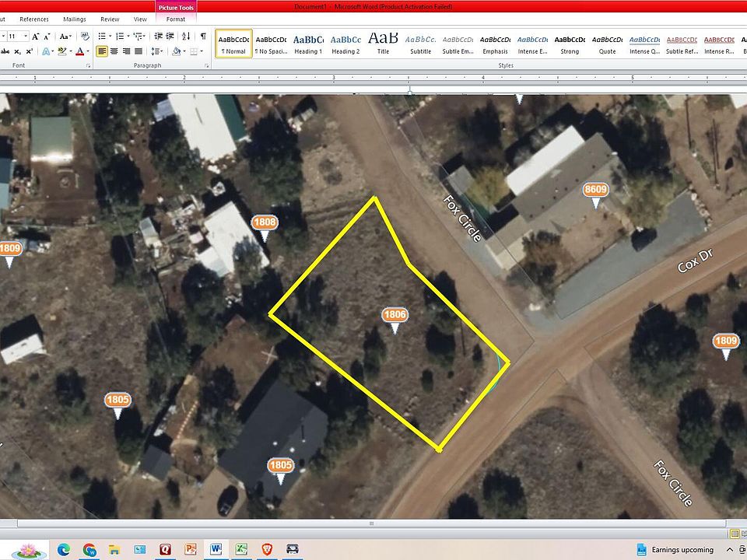Apply the Strong style
The width and height of the screenshot is (747, 560).
(570, 44)
